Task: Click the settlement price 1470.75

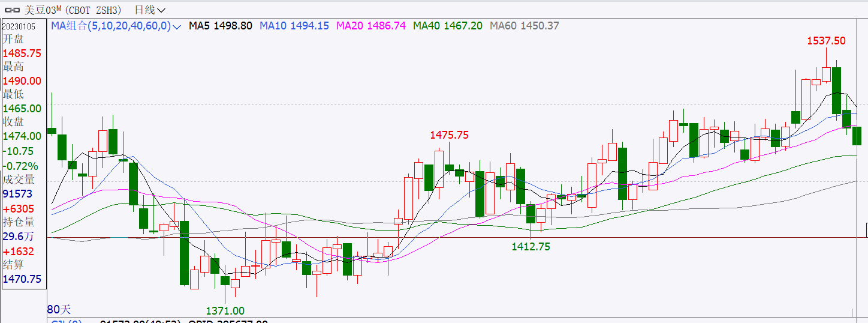Action: 22,279
